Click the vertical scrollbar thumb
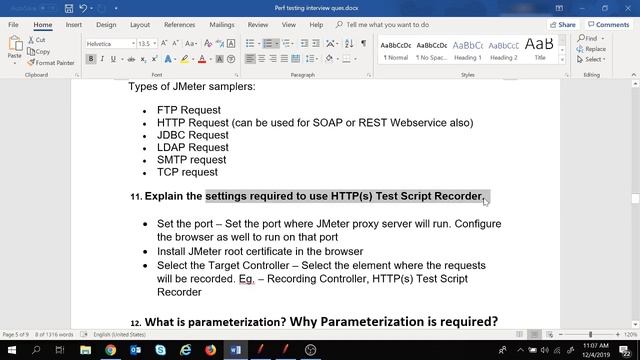Screen dimensions: 640x360 coord(635,198)
